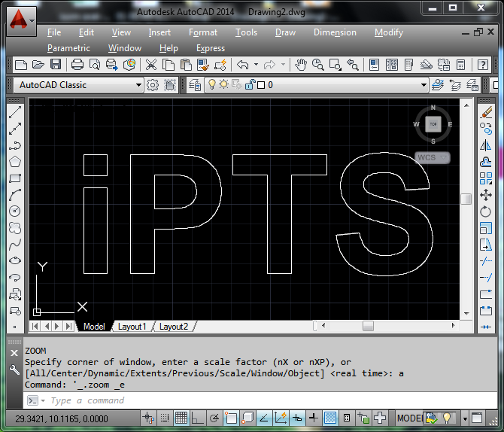Toggle layer 0 on/off light bulb
The height and width of the screenshot is (432, 504).
212,84
